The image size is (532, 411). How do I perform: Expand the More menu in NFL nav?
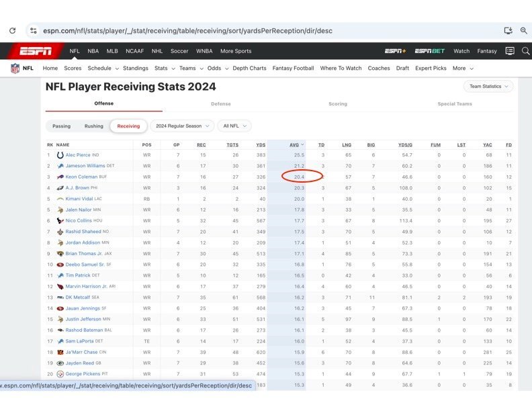463,68
